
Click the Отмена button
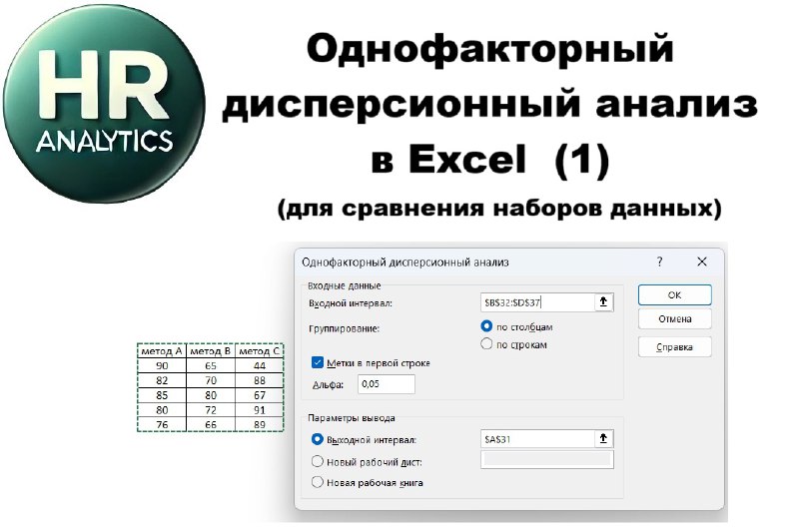675,319
